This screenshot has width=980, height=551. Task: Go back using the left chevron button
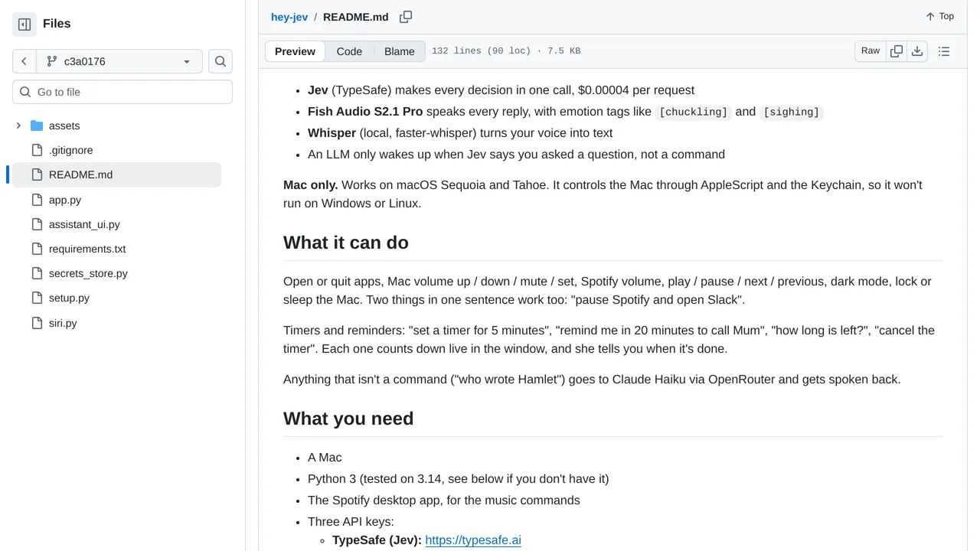tap(24, 61)
